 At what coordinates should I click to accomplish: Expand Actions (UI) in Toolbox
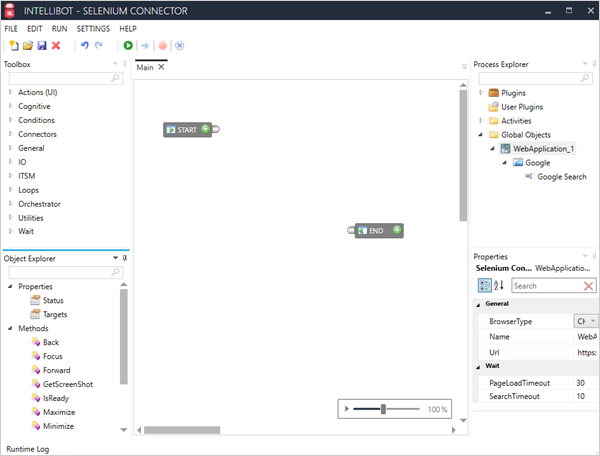pos(11,92)
